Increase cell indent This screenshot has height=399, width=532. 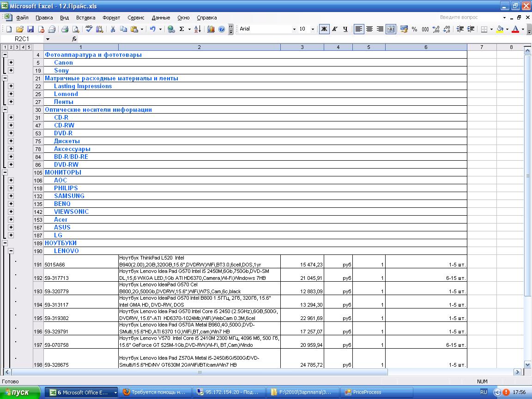pyautogui.click(x=471, y=29)
